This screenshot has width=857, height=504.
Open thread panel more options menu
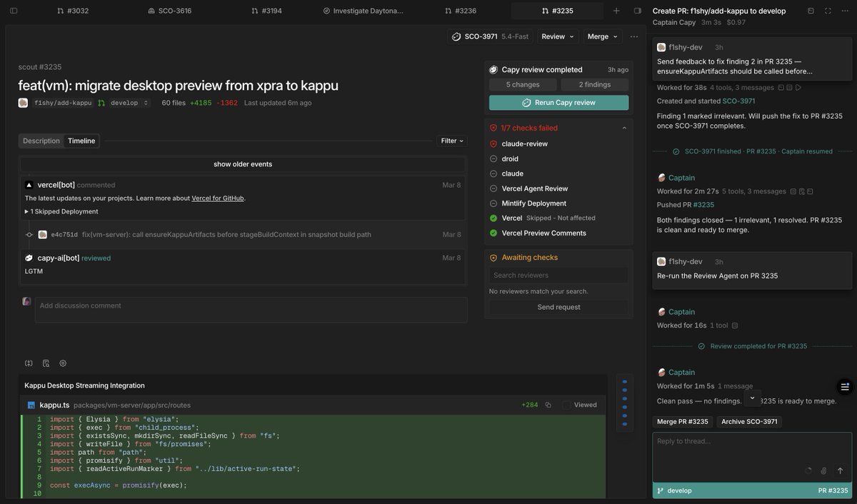tap(845, 11)
